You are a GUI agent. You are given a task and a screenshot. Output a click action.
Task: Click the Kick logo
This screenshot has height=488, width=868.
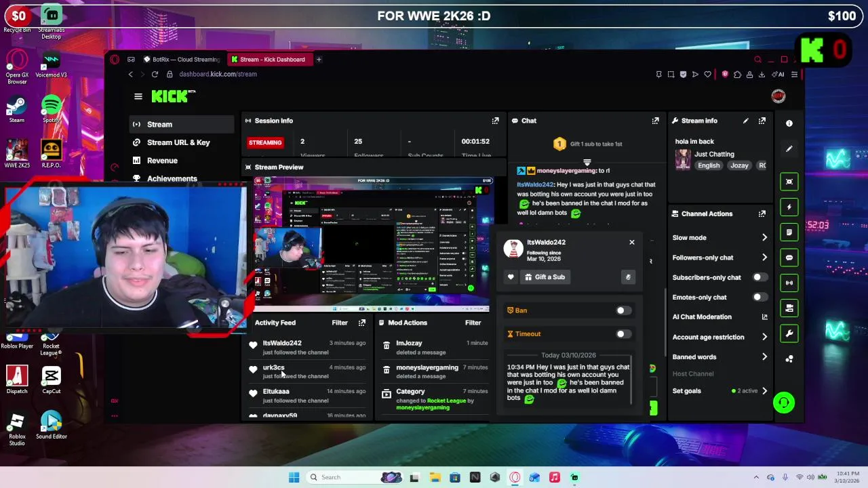171,96
